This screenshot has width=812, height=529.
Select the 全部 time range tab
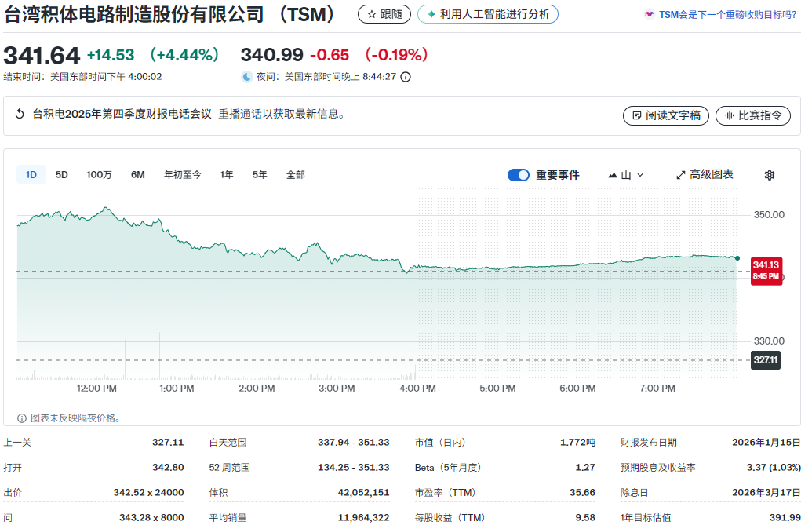click(x=296, y=174)
